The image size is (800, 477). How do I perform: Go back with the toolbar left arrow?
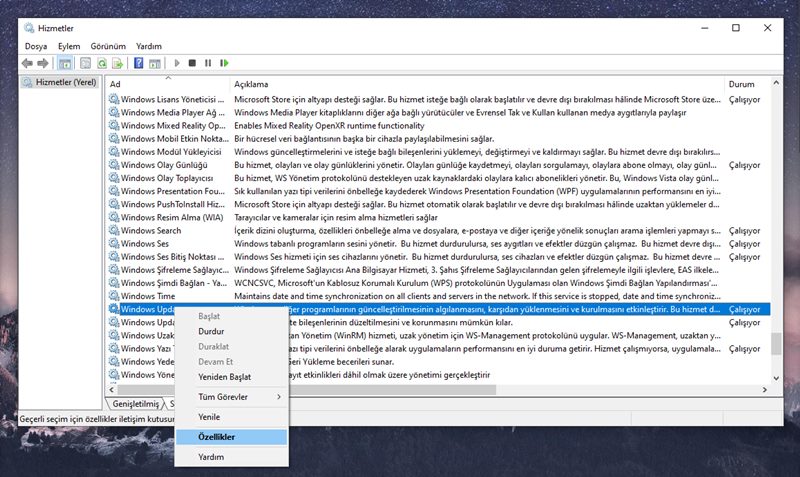tap(27, 63)
